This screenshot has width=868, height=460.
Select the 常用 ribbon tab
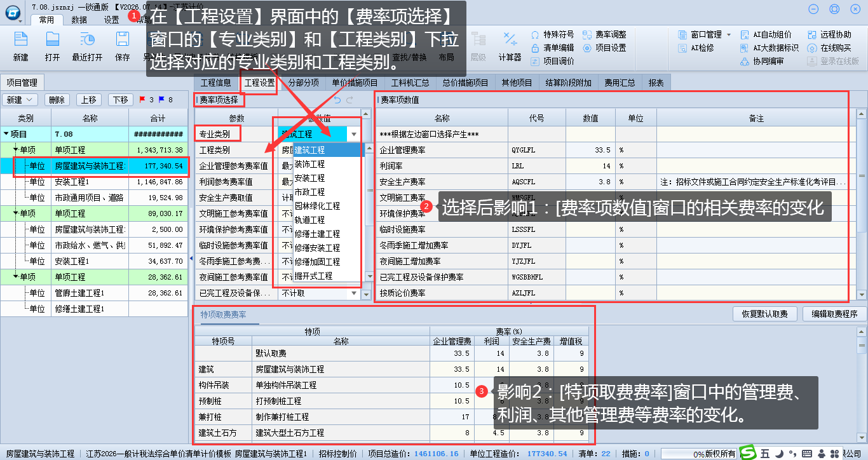[46, 20]
